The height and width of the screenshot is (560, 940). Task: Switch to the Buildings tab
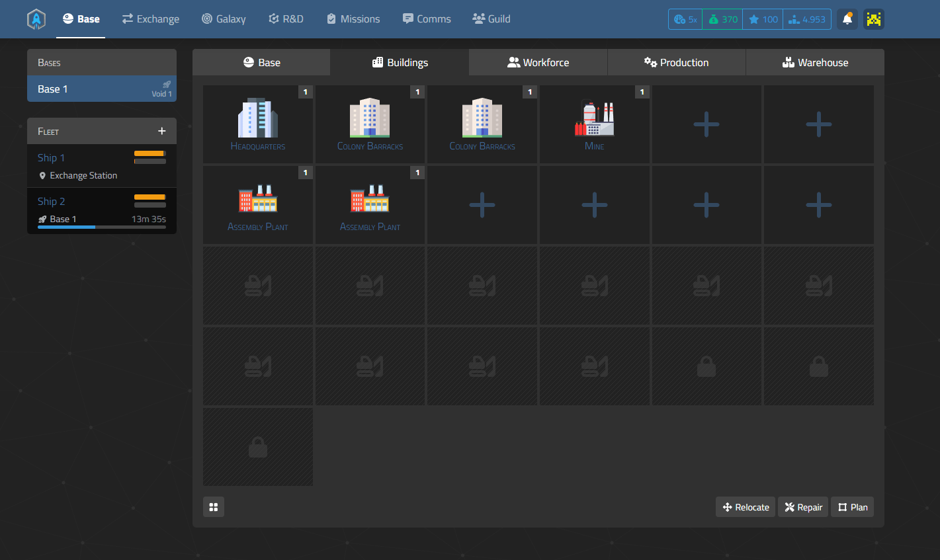coord(400,62)
